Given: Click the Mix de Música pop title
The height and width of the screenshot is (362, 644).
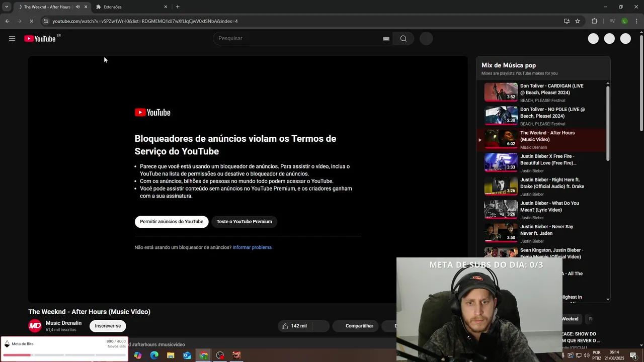Looking at the screenshot, I should [x=509, y=65].
